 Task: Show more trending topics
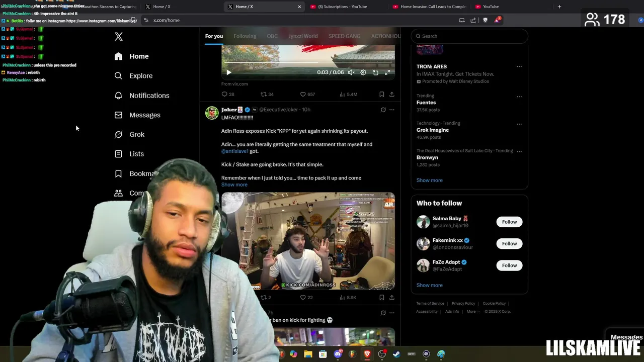430,180
